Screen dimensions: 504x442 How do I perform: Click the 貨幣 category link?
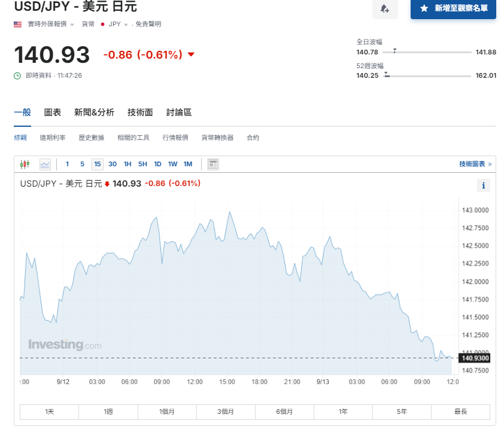(x=88, y=24)
